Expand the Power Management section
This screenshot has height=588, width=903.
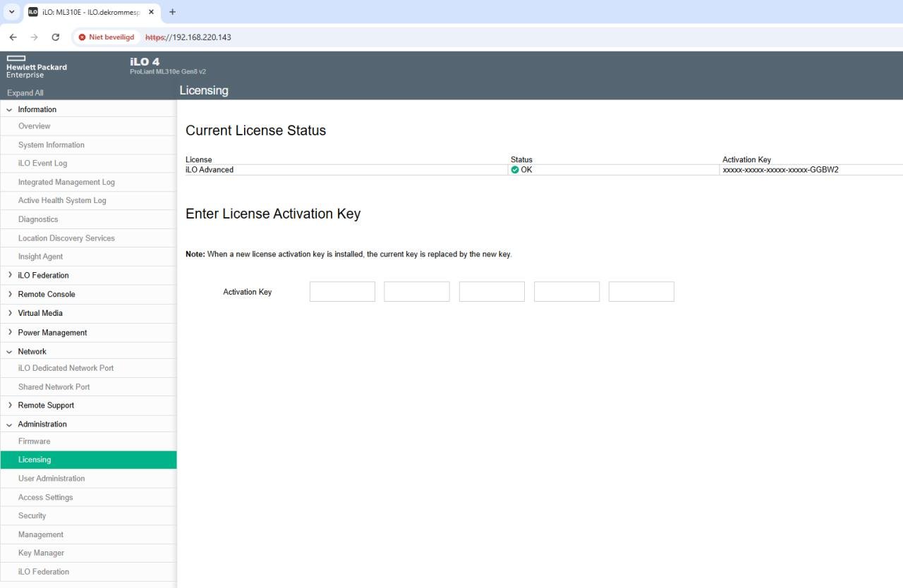coord(9,332)
